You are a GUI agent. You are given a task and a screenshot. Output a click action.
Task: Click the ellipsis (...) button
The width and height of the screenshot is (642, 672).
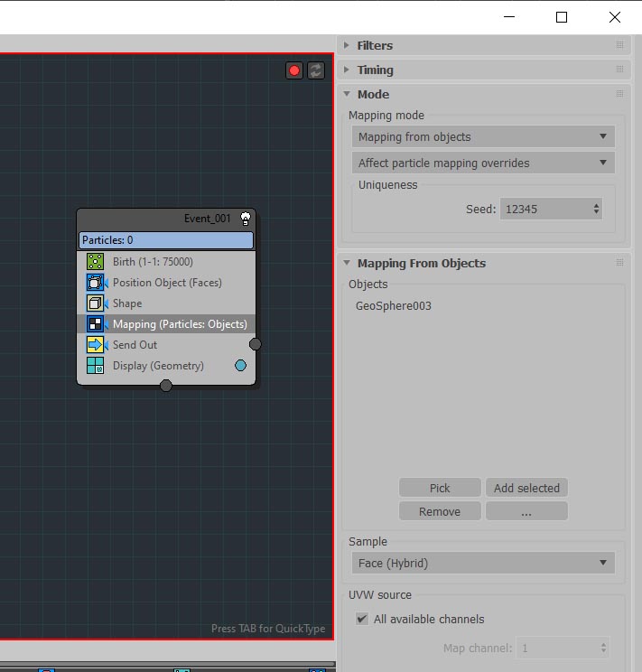coord(526,511)
